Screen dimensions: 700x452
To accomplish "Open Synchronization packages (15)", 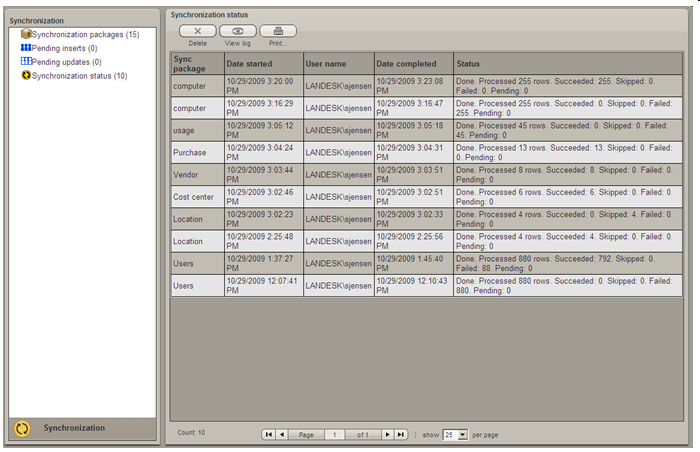I will click(x=85, y=34).
